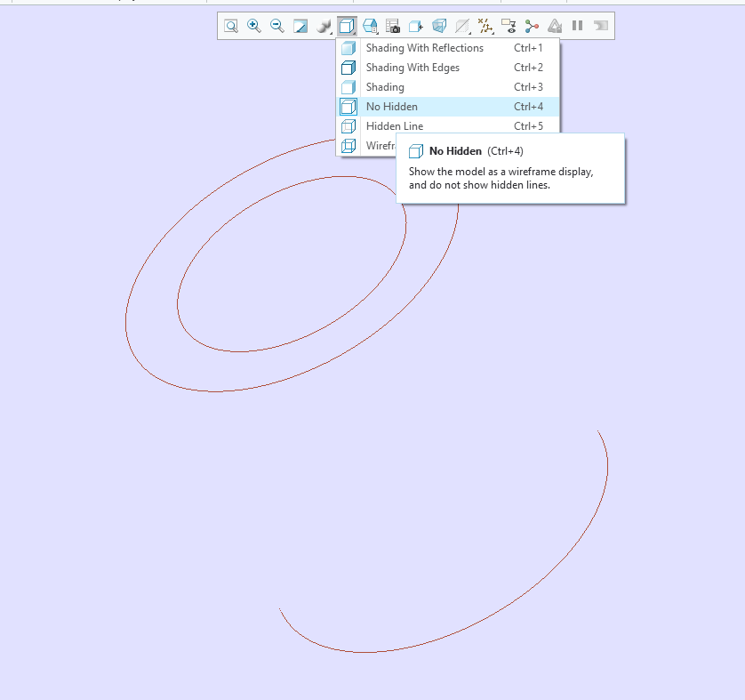
Task: Open the rendering options spheres icon
Action: pos(324,26)
